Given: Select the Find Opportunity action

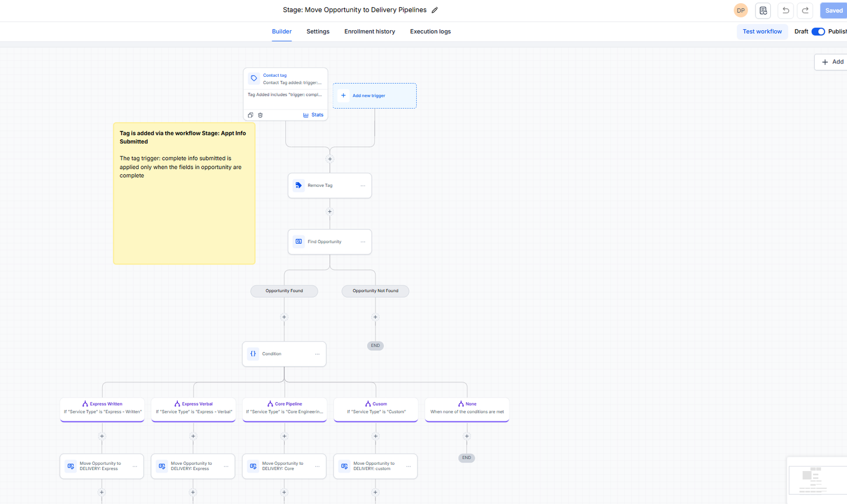Looking at the screenshot, I should [330, 242].
